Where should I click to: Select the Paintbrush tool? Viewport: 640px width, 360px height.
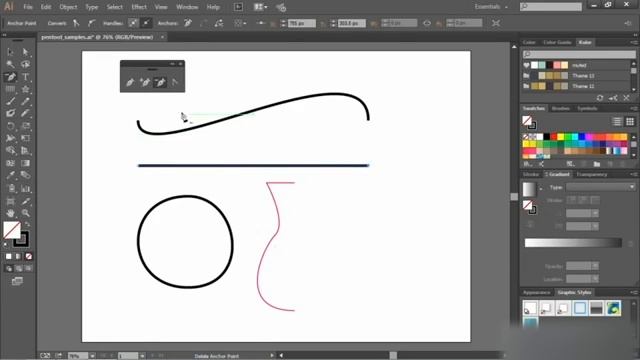coord(11,101)
